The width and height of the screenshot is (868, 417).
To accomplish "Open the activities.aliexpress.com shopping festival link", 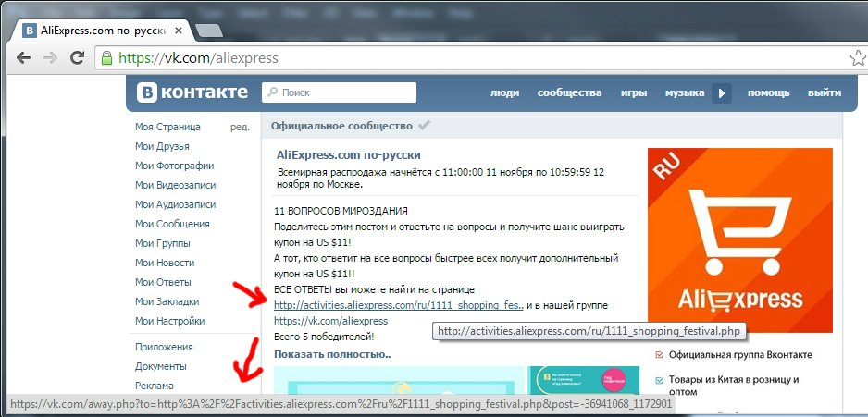I will tap(399, 305).
